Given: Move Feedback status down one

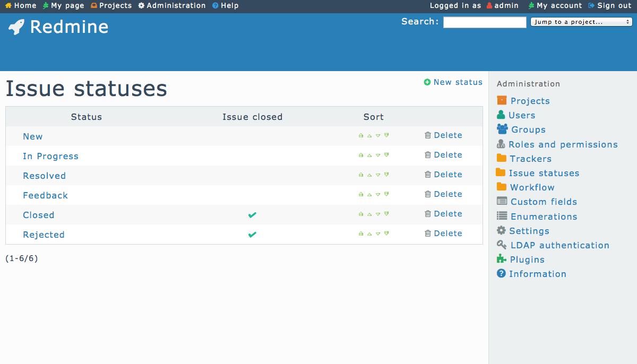Looking at the screenshot, I should coord(378,194).
